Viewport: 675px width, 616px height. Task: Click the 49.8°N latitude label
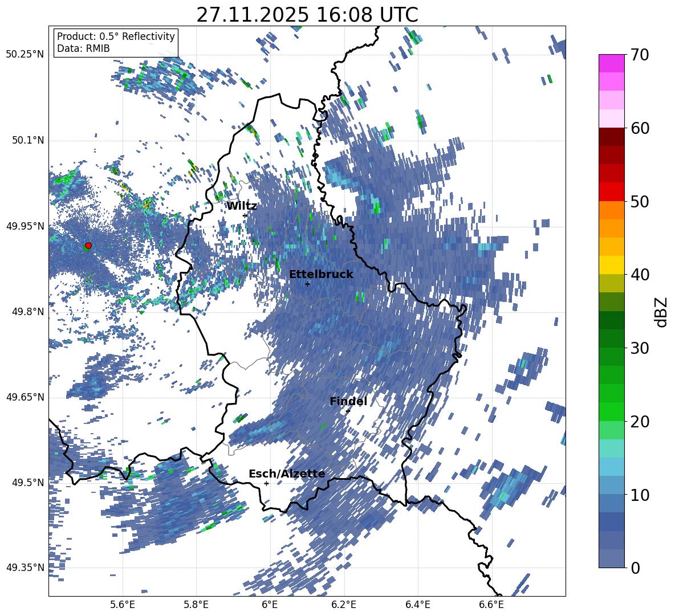28,312
